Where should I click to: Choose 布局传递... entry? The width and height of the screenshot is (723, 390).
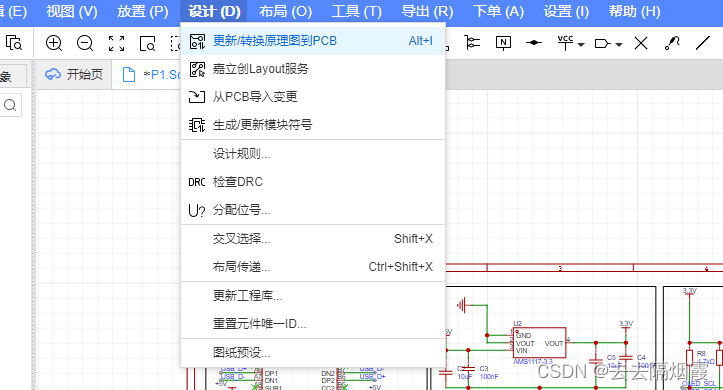coord(313,267)
